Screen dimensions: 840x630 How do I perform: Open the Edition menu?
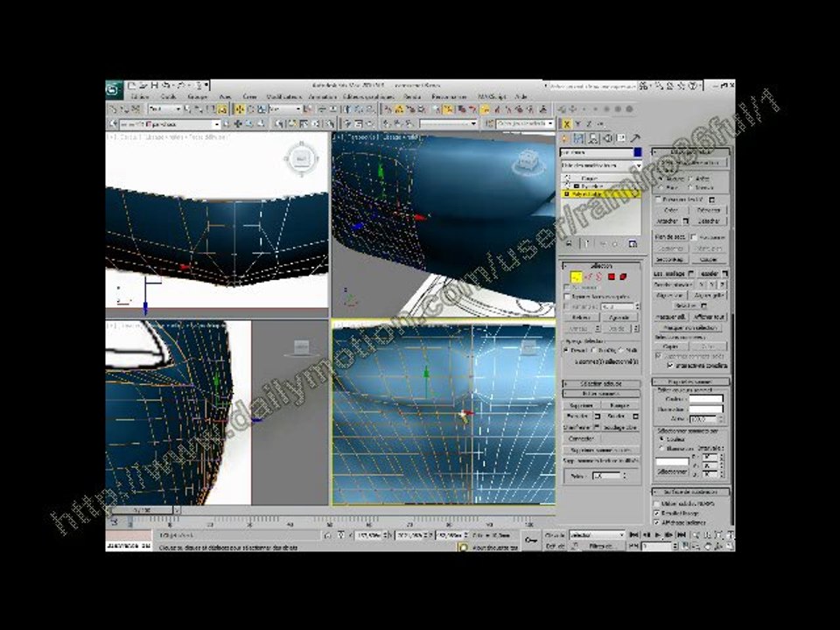[x=140, y=97]
